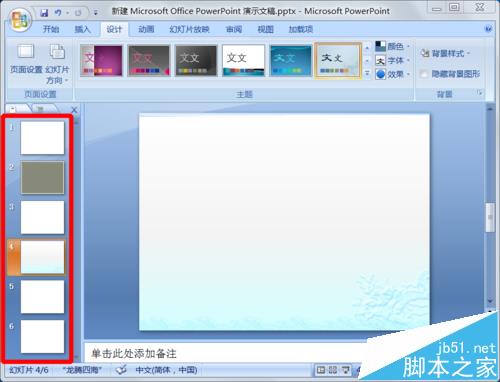
Task: Open the 颜色 theme colors dropdown
Action: 393,46
